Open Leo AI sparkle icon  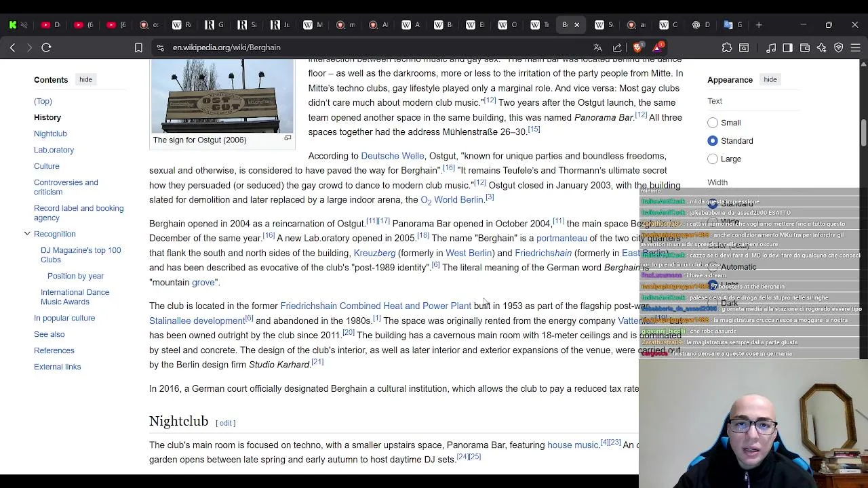[822, 47]
